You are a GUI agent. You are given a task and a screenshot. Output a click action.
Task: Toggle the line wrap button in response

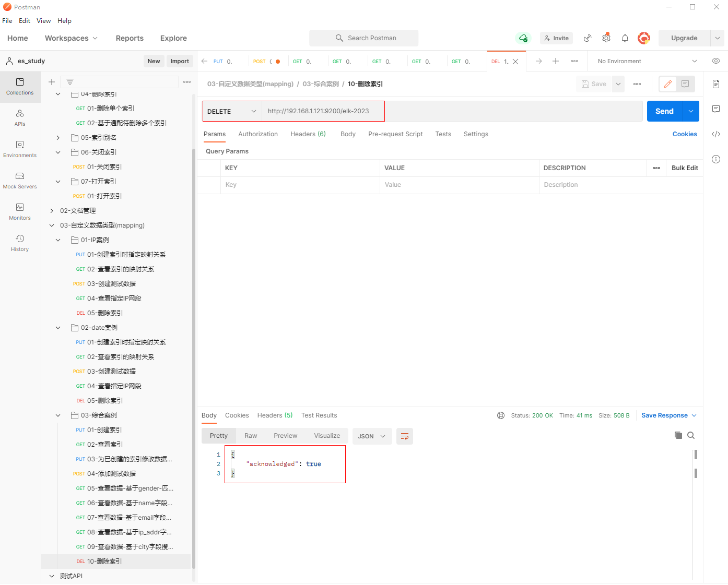click(405, 436)
